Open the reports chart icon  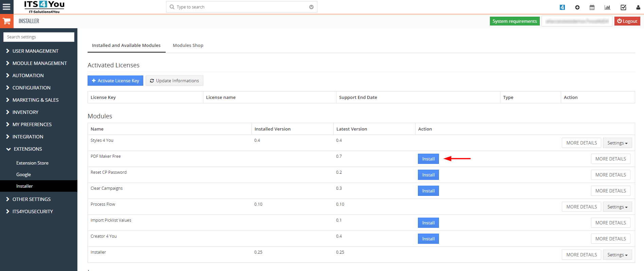[x=607, y=7]
